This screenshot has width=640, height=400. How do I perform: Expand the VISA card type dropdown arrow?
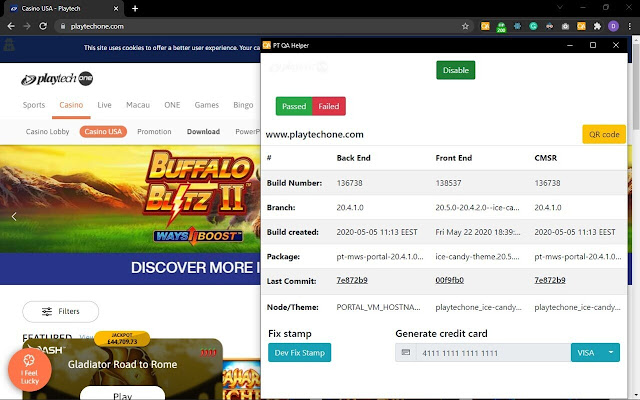[x=611, y=353]
